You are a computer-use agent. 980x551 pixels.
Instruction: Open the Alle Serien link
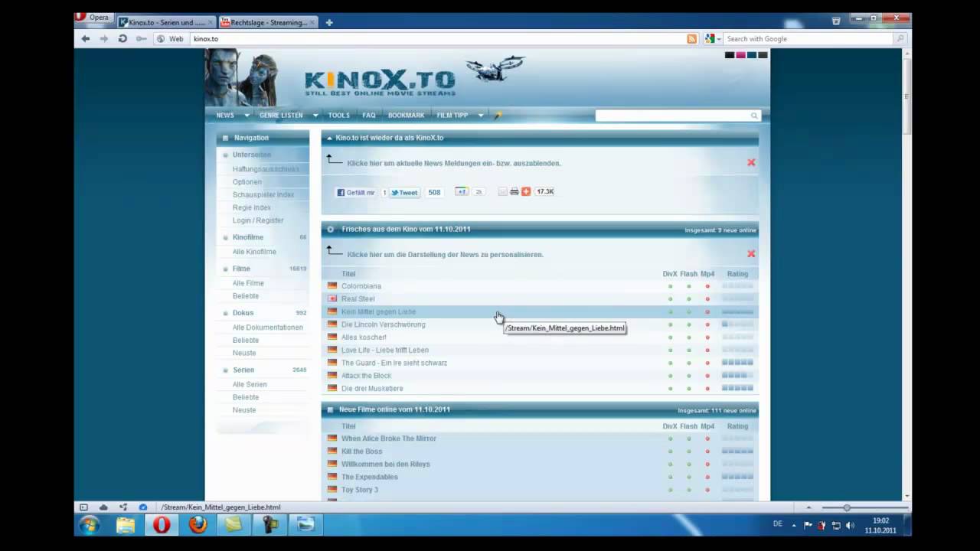[250, 384]
